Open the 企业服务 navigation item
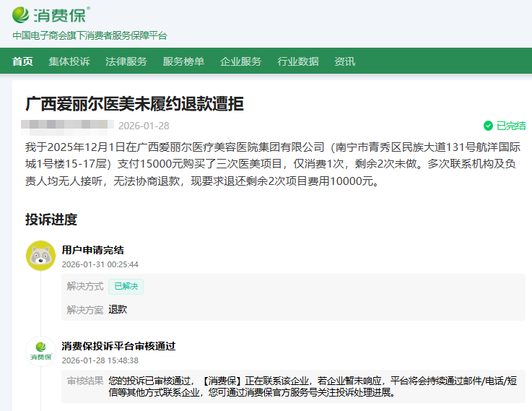The width and height of the screenshot is (532, 411). point(240,61)
